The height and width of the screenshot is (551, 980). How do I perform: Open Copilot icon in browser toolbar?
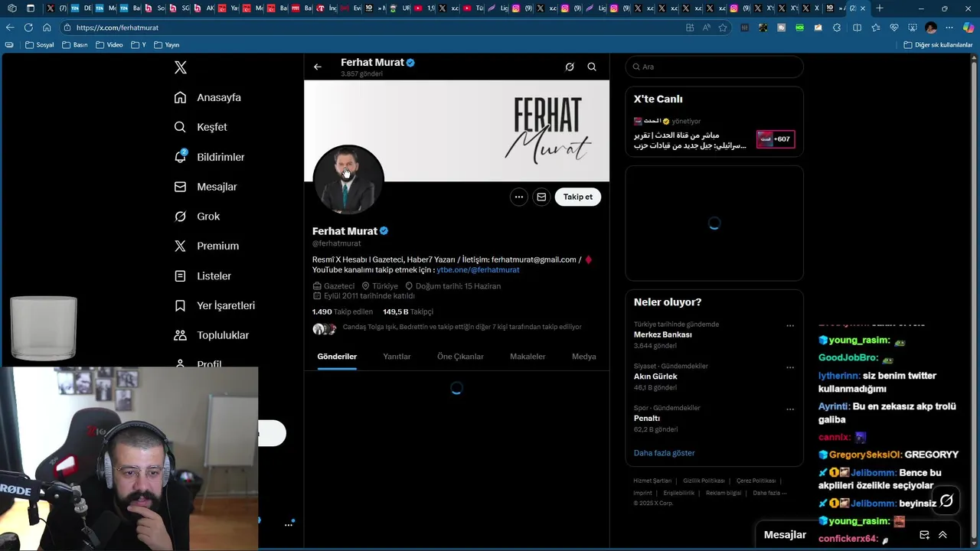point(969,28)
